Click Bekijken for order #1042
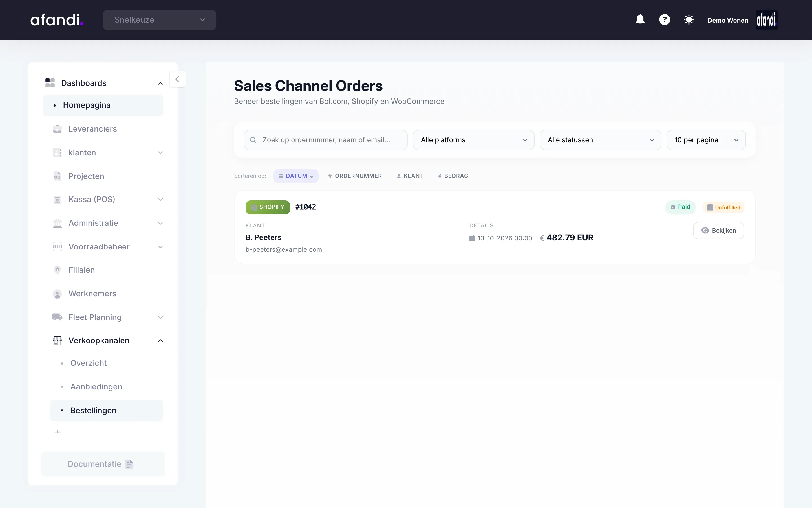 pos(718,231)
